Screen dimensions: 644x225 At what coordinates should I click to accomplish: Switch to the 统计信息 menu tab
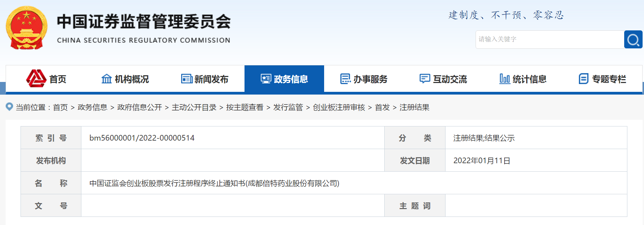tap(529, 79)
